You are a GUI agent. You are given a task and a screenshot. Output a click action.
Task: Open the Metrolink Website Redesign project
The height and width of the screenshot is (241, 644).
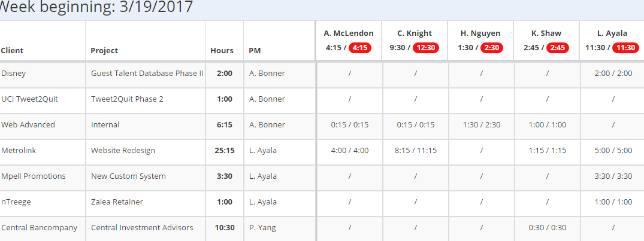tap(123, 151)
